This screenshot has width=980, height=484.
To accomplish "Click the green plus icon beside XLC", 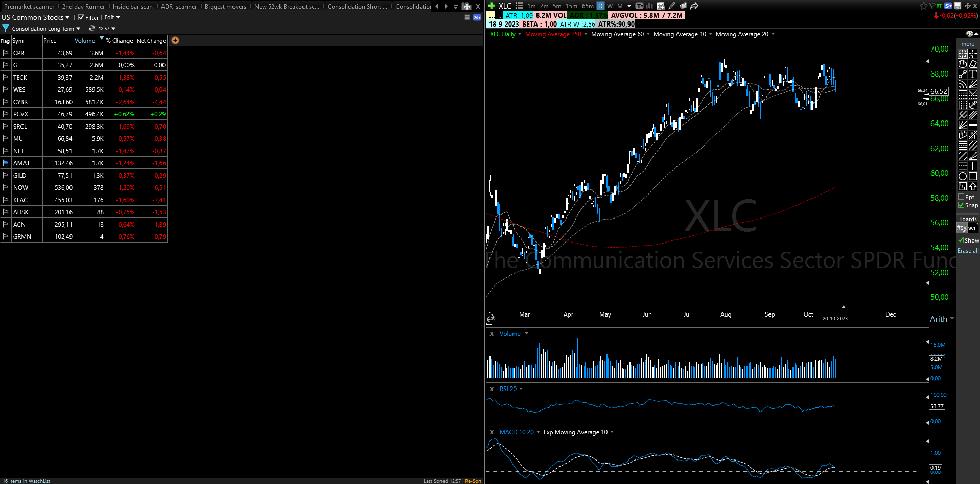I will point(492,6).
